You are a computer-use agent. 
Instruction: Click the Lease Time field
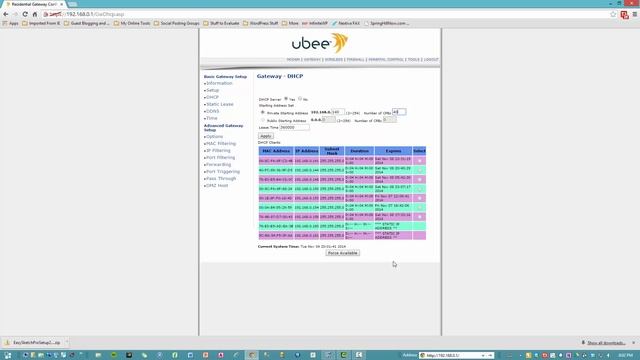pos(294,127)
